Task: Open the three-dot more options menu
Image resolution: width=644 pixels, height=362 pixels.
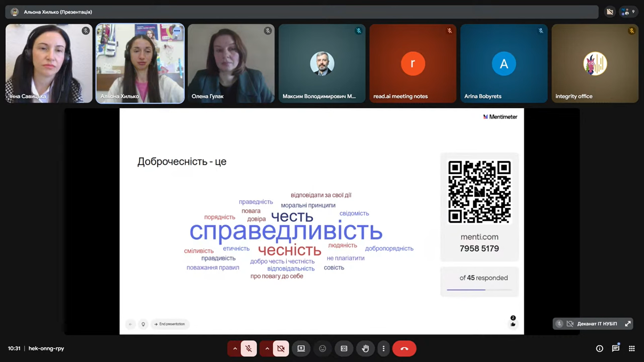Action: (x=383, y=349)
